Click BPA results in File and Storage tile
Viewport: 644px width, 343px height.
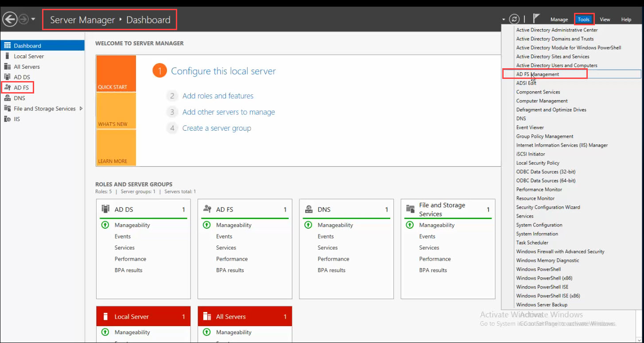click(x=433, y=270)
